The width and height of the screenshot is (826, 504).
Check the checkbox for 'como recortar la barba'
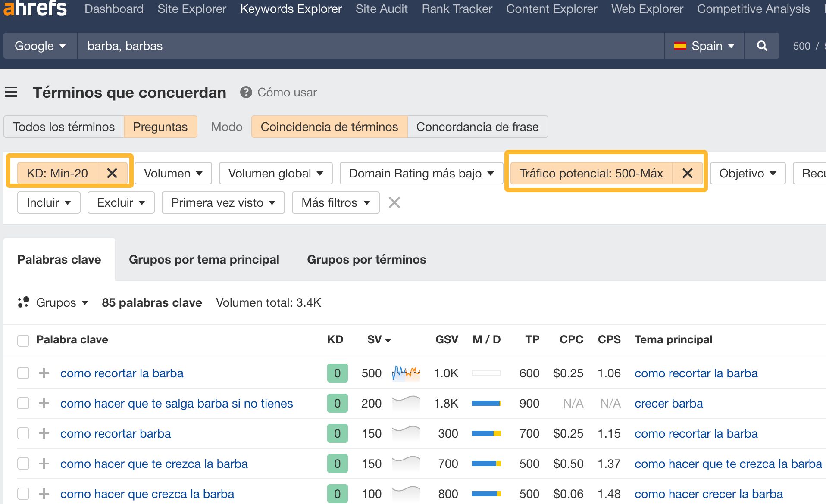coord(23,373)
